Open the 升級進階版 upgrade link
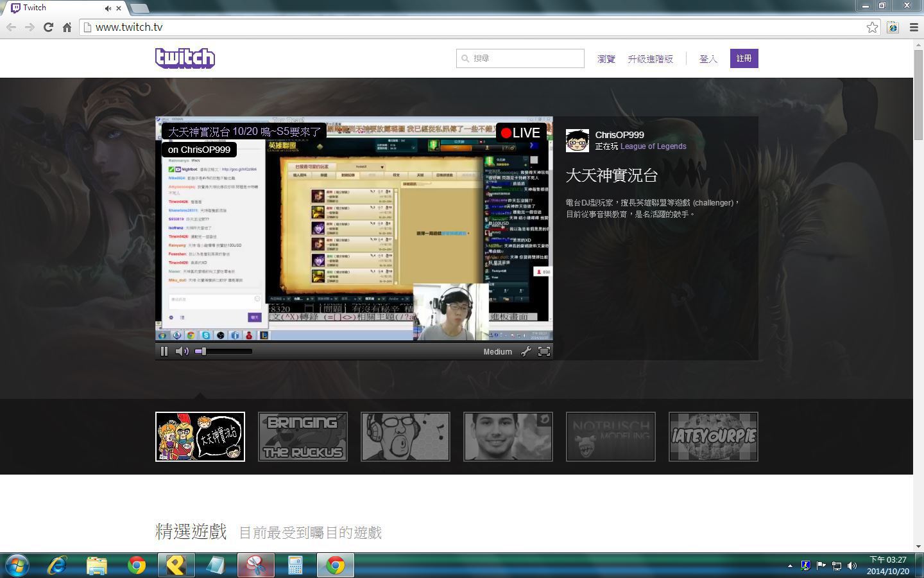The image size is (924, 578). 651,58
